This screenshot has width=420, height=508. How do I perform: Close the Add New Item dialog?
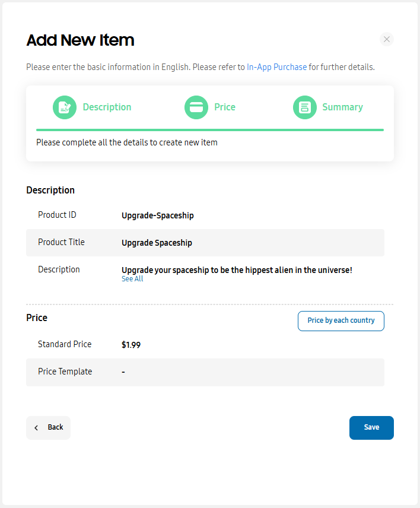pos(387,39)
